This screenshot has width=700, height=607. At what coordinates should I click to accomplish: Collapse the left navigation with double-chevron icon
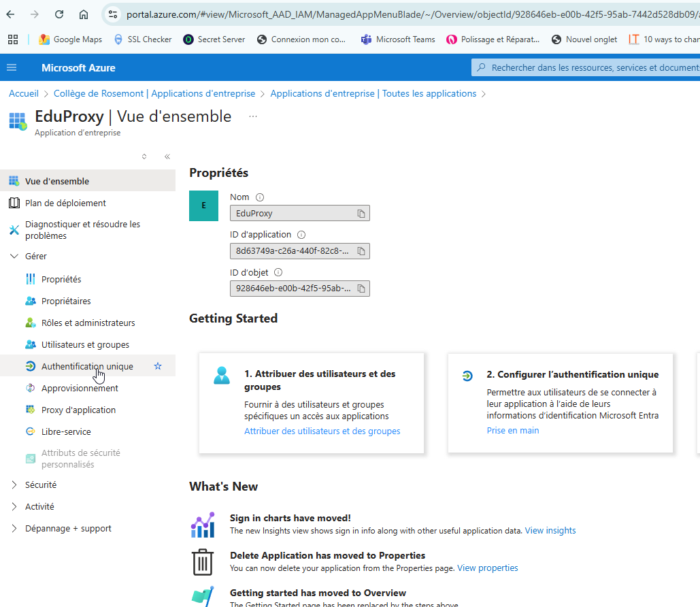pos(167,157)
